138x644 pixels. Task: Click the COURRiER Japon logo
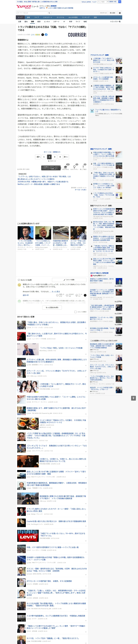tap(77, 35)
